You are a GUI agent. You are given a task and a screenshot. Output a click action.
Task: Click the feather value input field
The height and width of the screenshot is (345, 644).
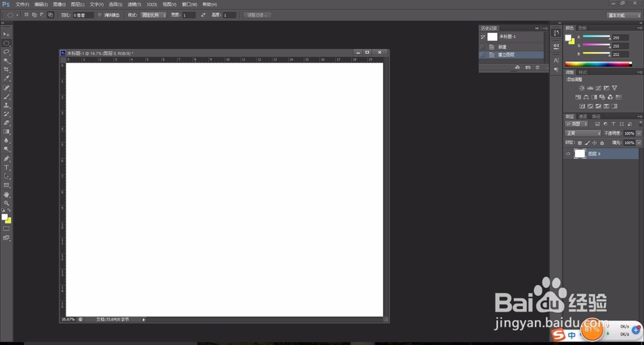tap(83, 15)
